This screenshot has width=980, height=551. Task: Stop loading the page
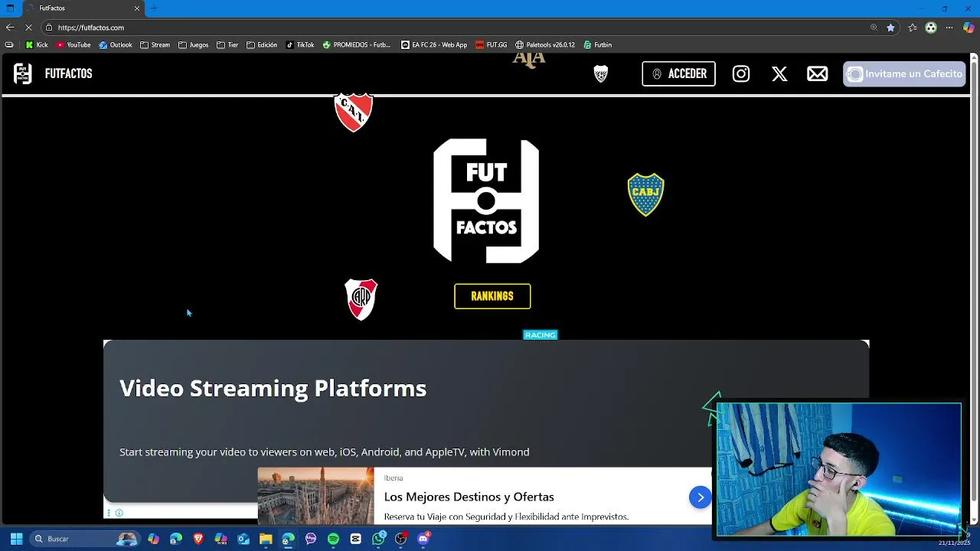tap(28, 28)
